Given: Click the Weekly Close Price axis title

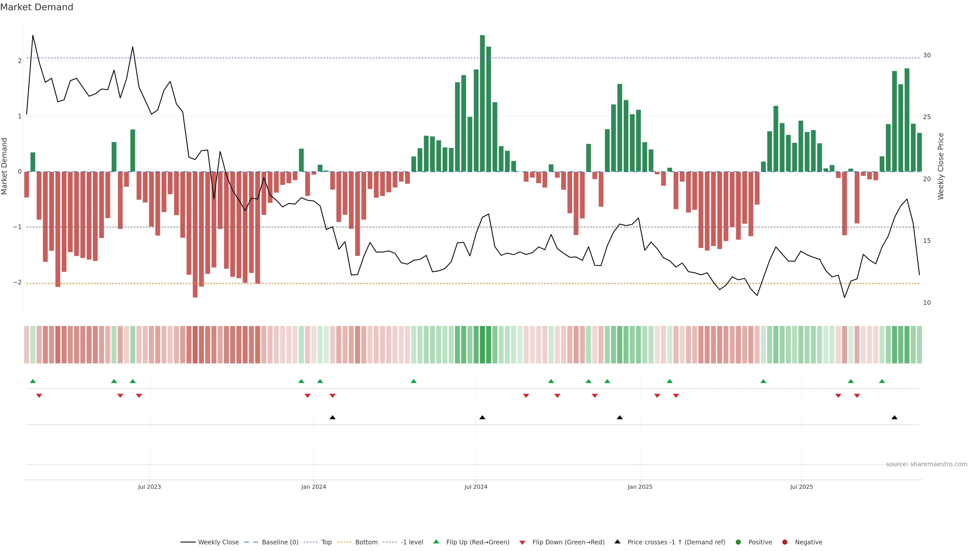Looking at the screenshot, I should pos(941,166).
